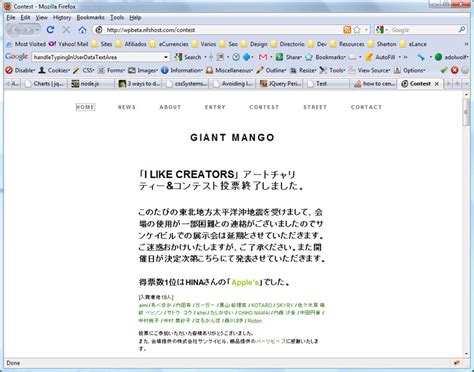The width and height of the screenshot is (474, 372).
Task: Click the AutoFill pencil icon
Action: click(x=369, y=57)
